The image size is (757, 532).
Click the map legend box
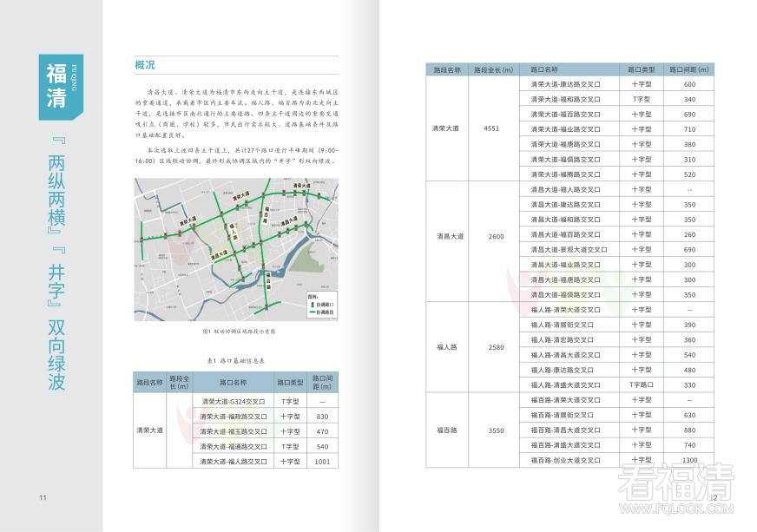(322, 305)
